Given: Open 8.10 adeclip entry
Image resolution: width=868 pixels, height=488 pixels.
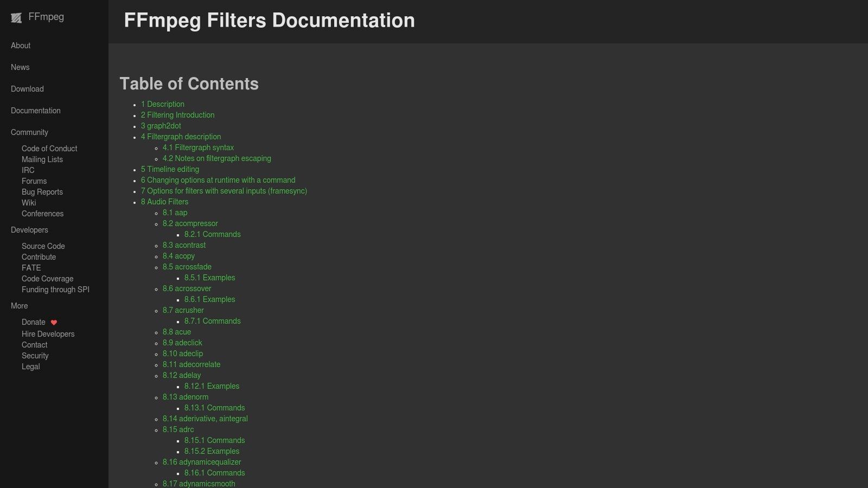Looking at the screenshot, I should point(183,354).
